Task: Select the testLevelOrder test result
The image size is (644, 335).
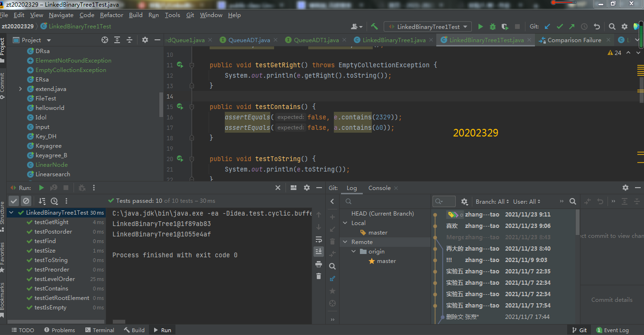Action: click(x=55, y=279)
